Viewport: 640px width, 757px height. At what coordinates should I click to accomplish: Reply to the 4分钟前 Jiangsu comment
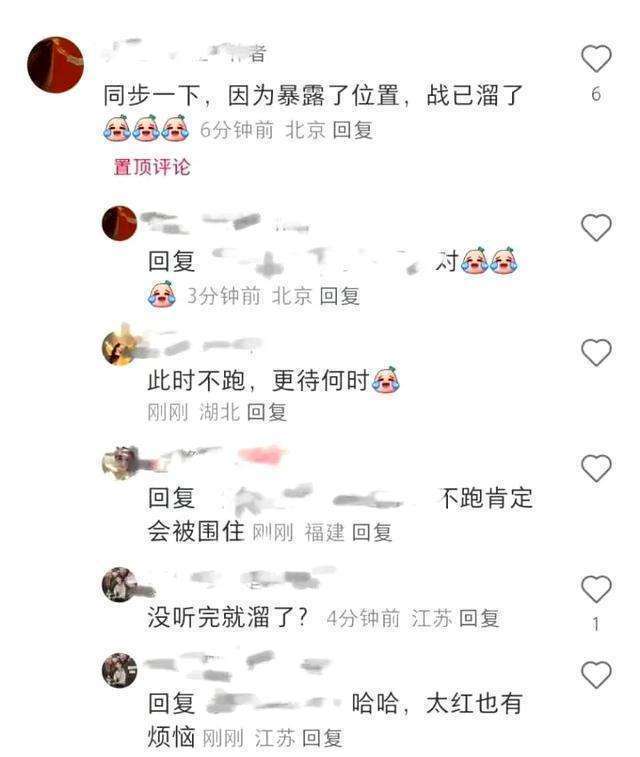pyautogui.click(x=479, y=618)
